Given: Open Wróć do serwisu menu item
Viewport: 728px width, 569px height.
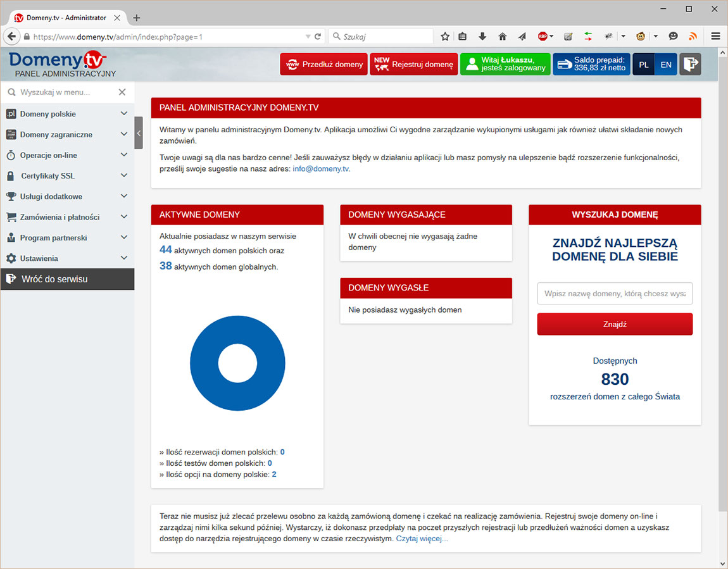Looking at the screenshot, I should pos(66,279).
